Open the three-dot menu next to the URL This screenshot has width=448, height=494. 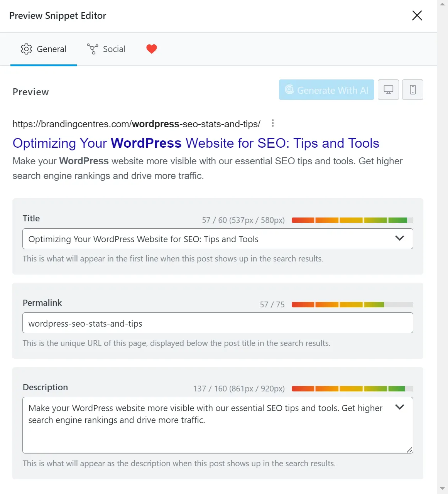273,123
